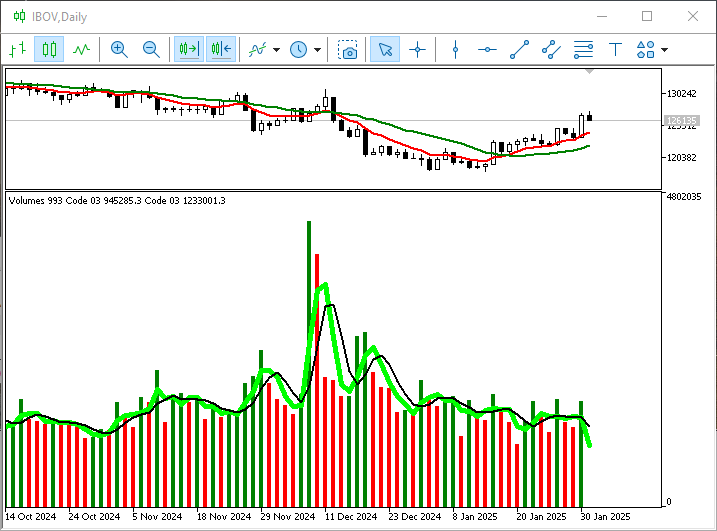Click the 14 Oct 2024 date label
Screen dimensions: 717x531
pyautogui.click(x=30, y=516)
